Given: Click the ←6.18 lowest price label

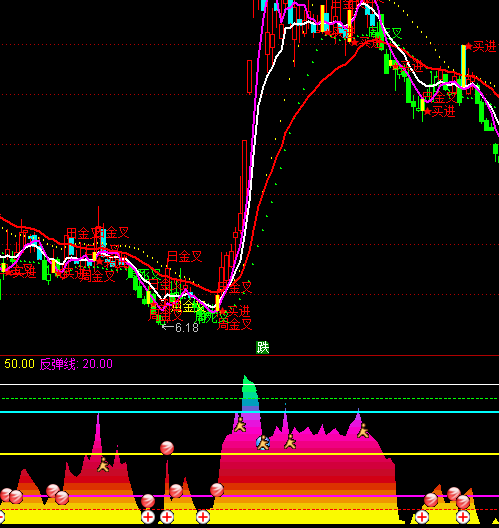Looking at the screenshot, I should coord(180,328).
